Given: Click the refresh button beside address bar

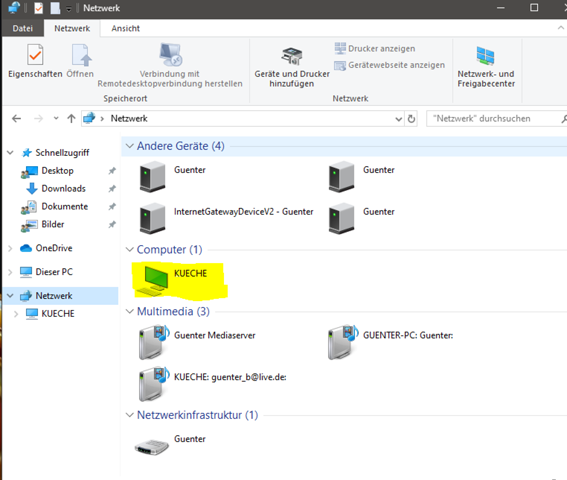Looking at the screenshot, I should point(411,119).
